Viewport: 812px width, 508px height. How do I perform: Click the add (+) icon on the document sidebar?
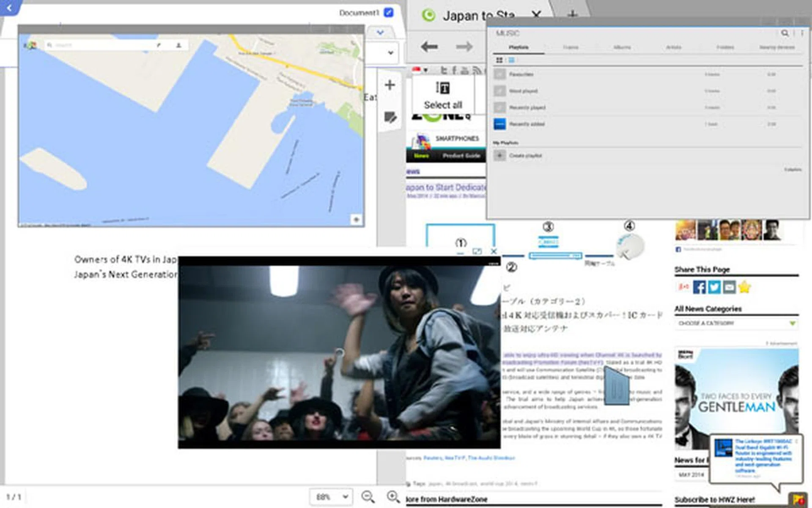[x=390, y=85]
